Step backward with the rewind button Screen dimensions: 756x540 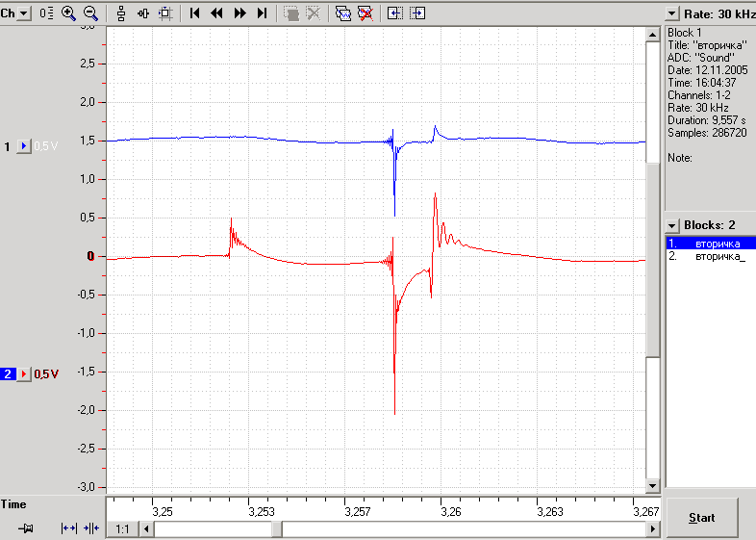click(x=217, y=13)
